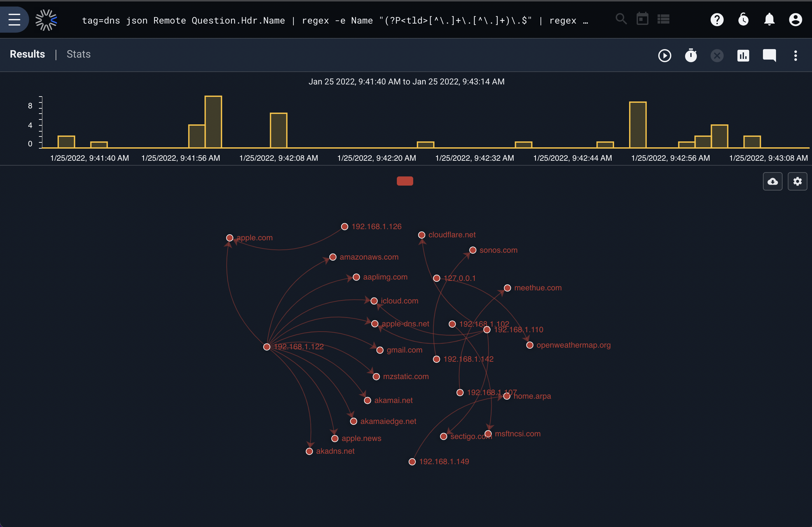The width and height of the screenshot is (812, 527).
Task: Click the search magnifier icon
Action: coord(621,19)
